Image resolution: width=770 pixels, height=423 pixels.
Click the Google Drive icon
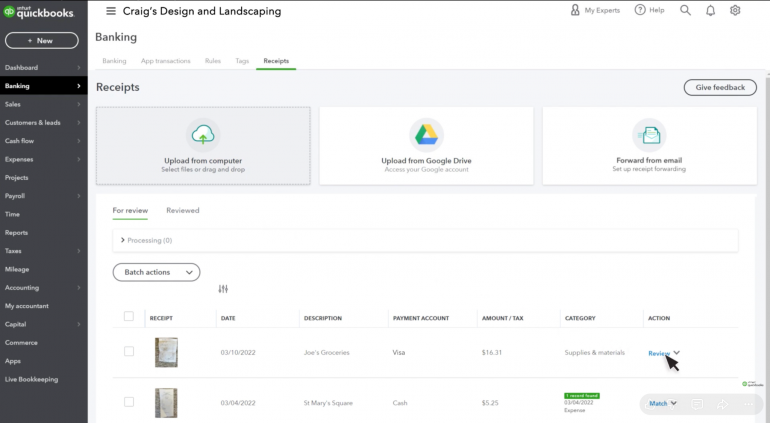pyautogui.click(x=426, y=134)
